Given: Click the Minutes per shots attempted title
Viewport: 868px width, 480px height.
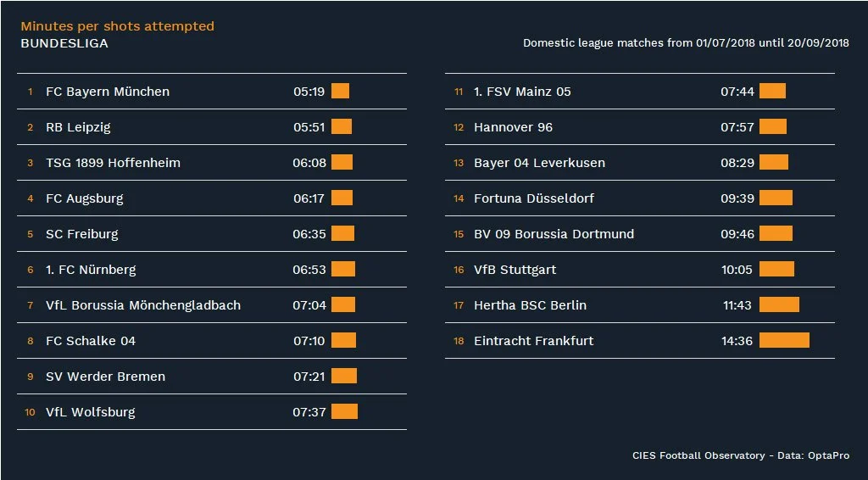Looking at the screenshot, I should tap(117, 26).
